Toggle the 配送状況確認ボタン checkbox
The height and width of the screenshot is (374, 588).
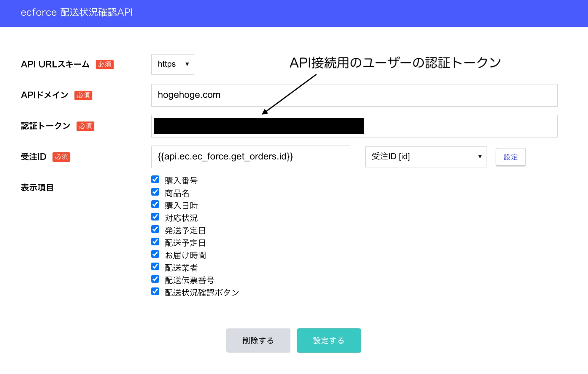tap(155, 292)
